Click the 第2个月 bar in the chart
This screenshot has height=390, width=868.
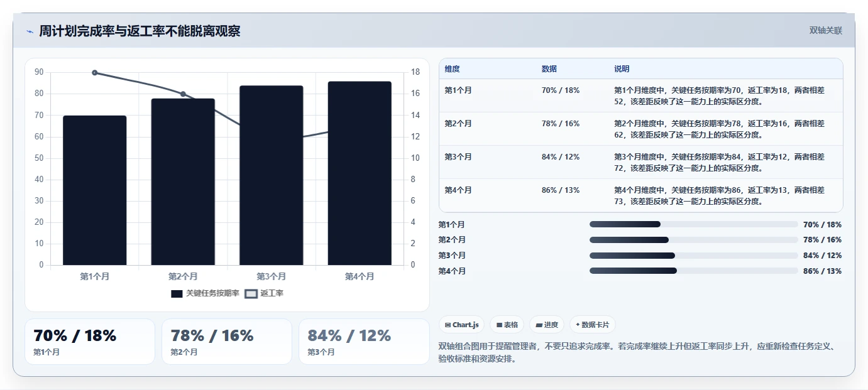tap(183, 181)
